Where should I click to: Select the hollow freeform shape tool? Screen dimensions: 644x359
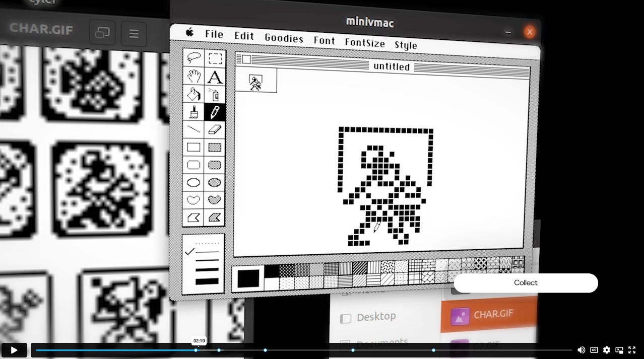click(194, 200)
